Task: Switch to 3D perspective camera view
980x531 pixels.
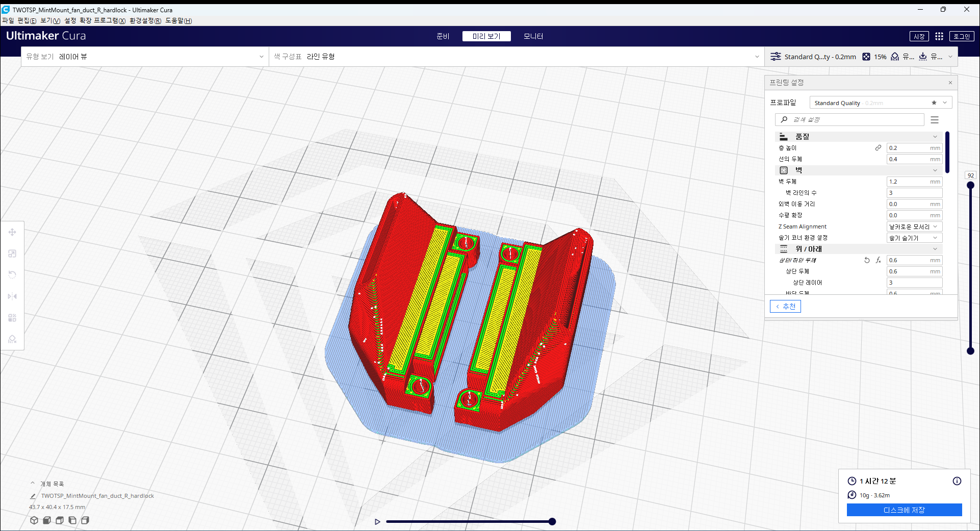Action: [34, 520]
